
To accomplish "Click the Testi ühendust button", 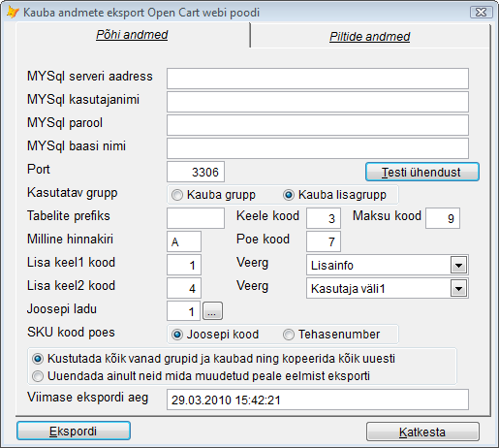I will pos(422,172).
